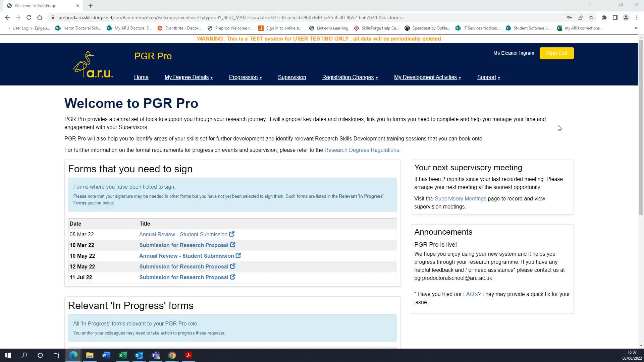This screenshot has height=362, width=644.
Task: Show more bookmarks with double chevron
Action: pyautogui.click(x=636, y=28)
